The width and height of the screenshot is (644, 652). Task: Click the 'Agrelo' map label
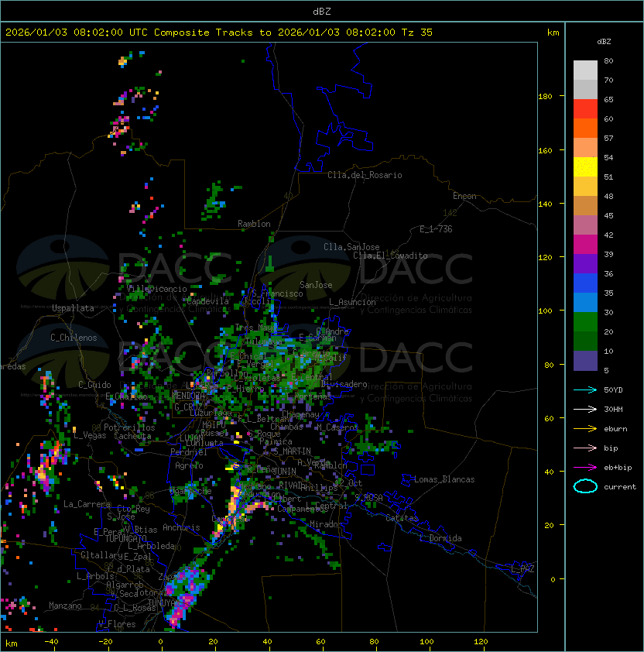point(189,465)
